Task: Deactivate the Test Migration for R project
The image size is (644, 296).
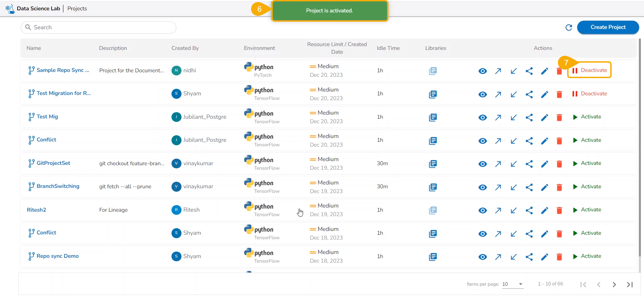Action: [590, 94]
